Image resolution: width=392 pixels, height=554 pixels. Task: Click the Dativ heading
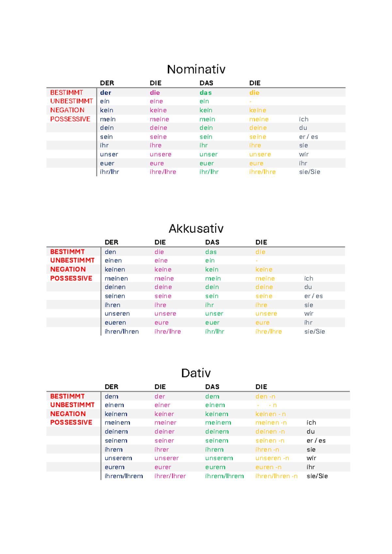(196, 373)
